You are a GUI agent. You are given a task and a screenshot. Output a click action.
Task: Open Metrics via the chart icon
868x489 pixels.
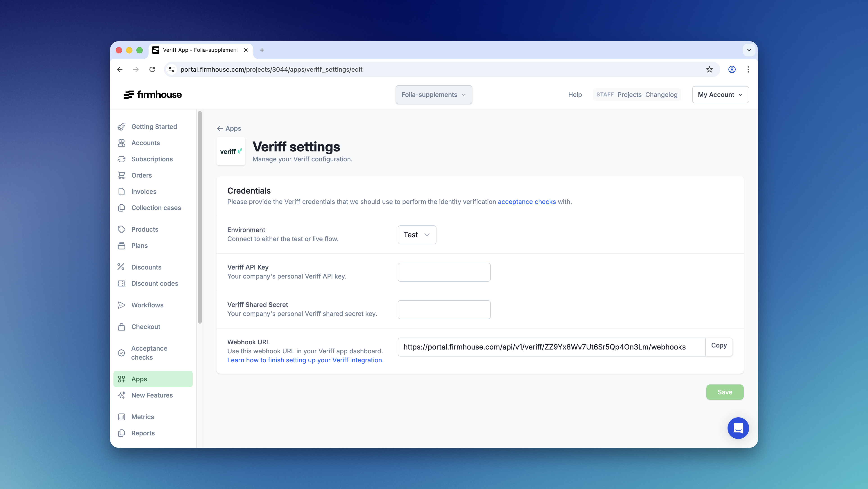pyautogui.click(x=122, y=416)
